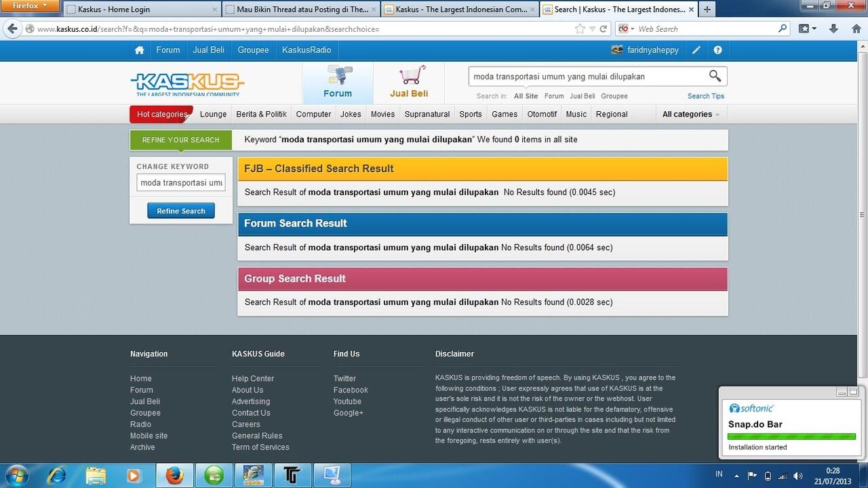Image resolution: width=868 pixels, height=488 pixels.
Task: Switch to 'Kaskus - The Largest Indonesian' tab
Action: pyautogui.click(x=460, y=9)
